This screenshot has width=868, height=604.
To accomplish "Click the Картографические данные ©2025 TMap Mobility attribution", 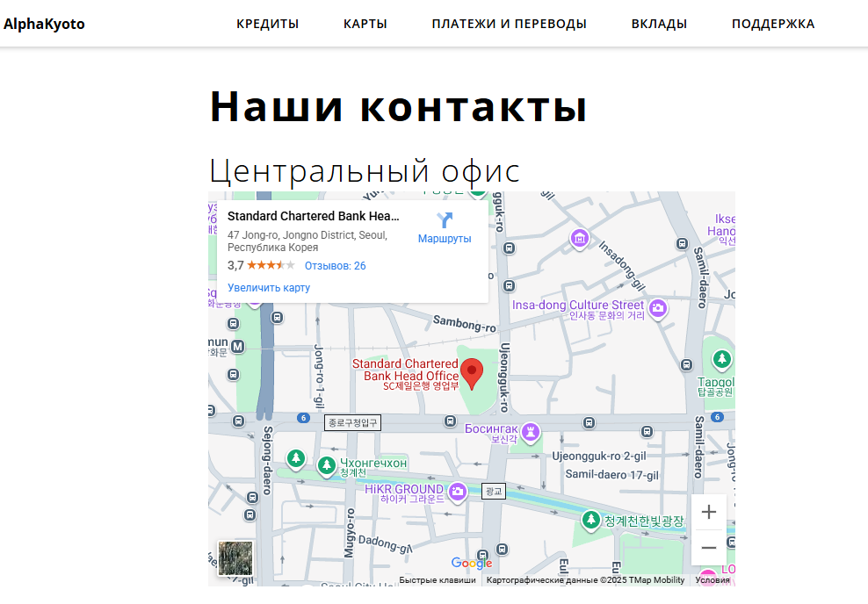I will click(586, 579).
